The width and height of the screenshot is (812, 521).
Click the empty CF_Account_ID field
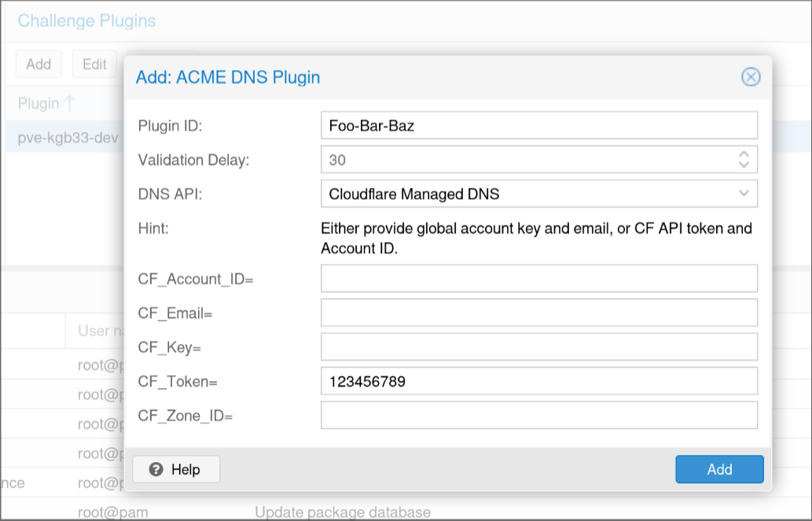click(x=539, y=278)
